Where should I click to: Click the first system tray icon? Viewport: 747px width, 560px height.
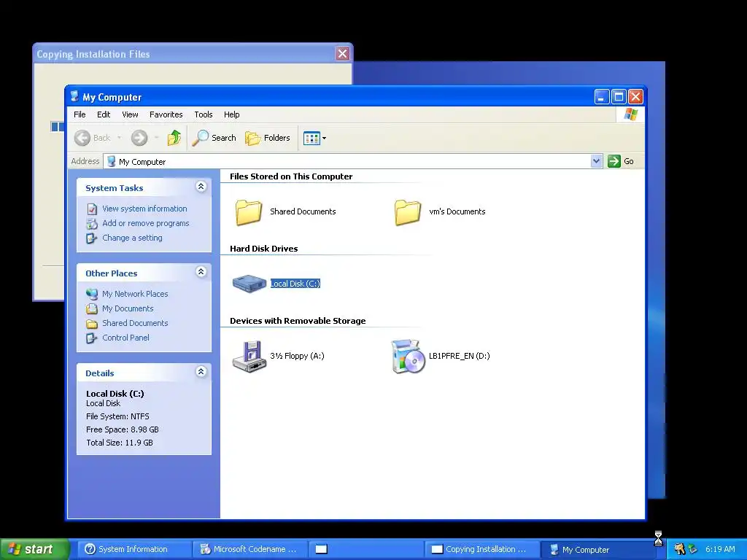tap(679, 549)
